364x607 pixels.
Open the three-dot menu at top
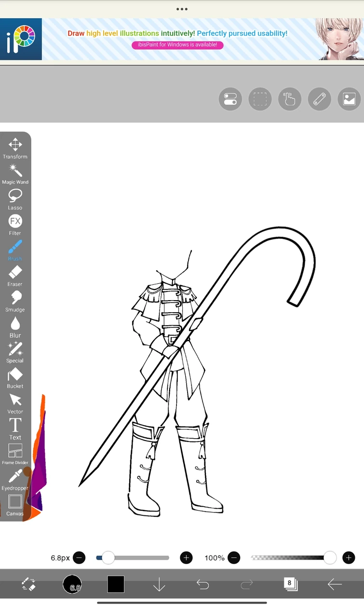click(182, 9)
